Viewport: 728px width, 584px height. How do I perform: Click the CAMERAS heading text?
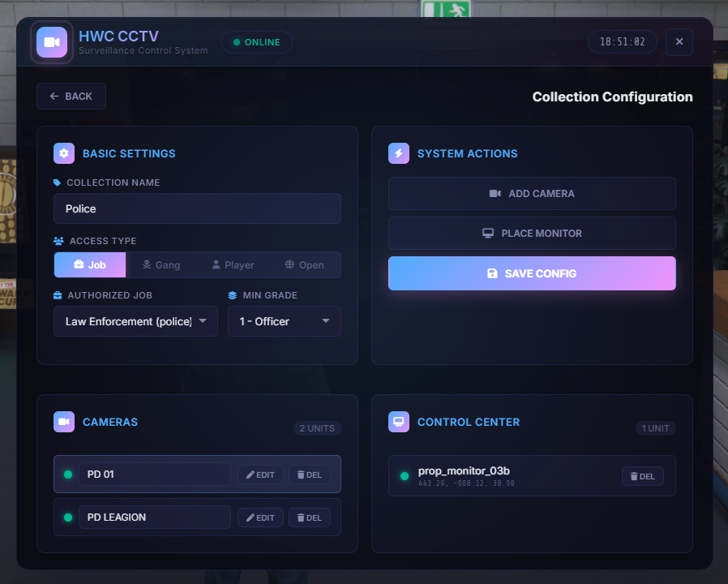[110, 422]
